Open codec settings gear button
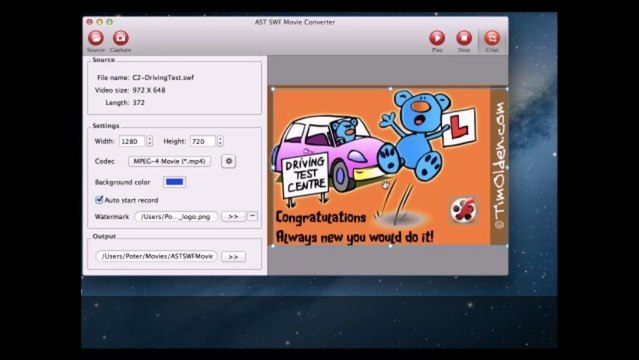This screenshot has height=360, width=639. (x=229, y=161)
